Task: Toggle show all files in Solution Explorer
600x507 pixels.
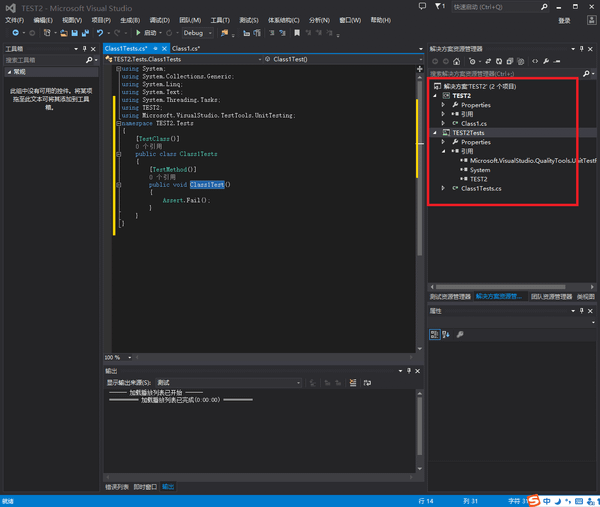Action: [x=520, y=61]
